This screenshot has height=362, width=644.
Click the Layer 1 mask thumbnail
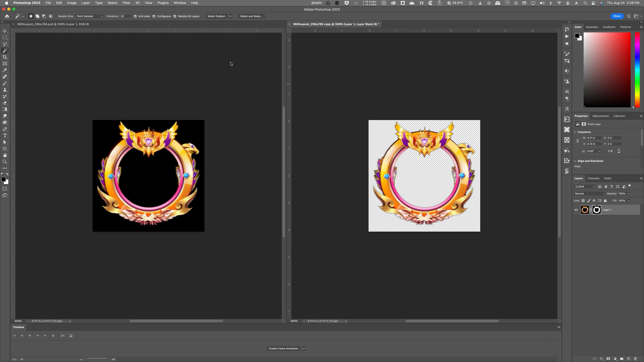(x=596, y=210)
